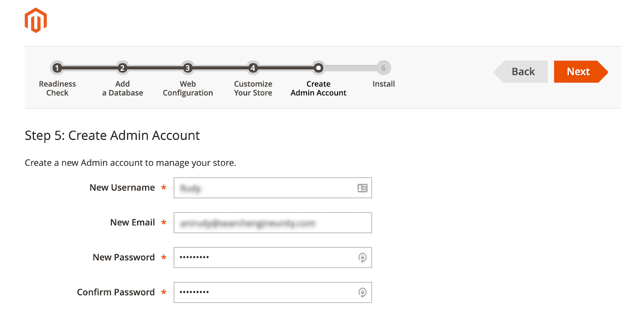Focus the New Username field
The width and height of the screenshot is (644, 334).
pos(272,188)
